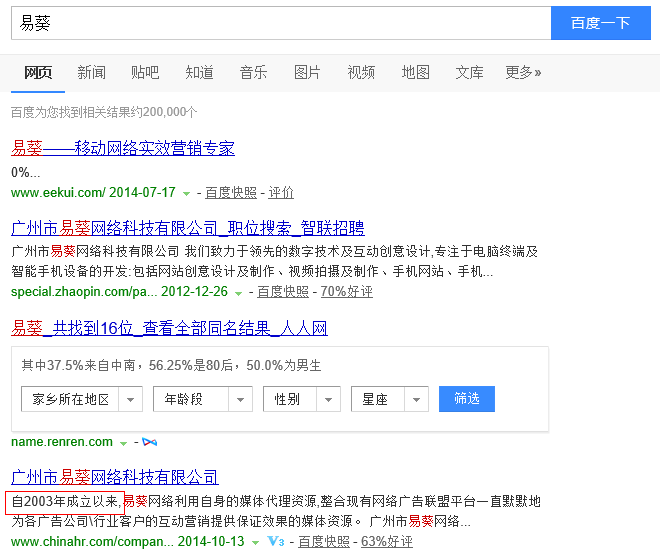Open the 文库 tab
The height and width of the screenshot is (552, 660).
[469, 73]
